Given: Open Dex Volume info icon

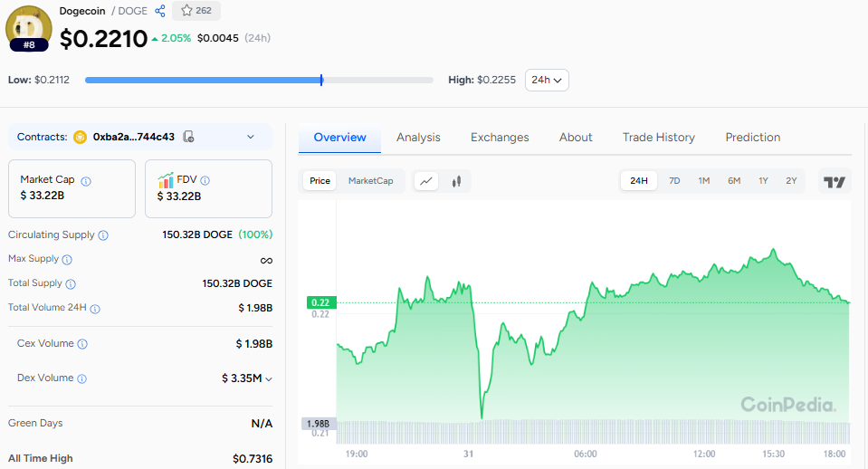Looking at the screenshot, I should tap(81, 378).
